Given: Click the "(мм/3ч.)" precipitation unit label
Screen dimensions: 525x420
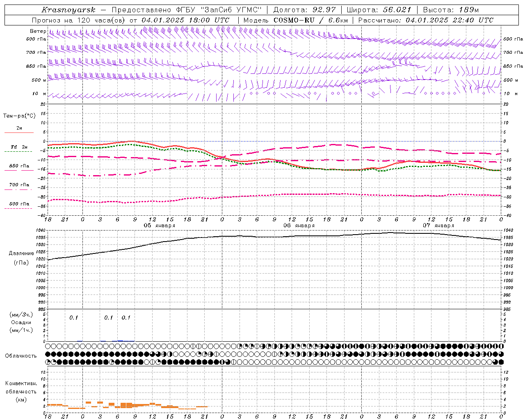Looking at the screenshot, I should tap(21, 315).
